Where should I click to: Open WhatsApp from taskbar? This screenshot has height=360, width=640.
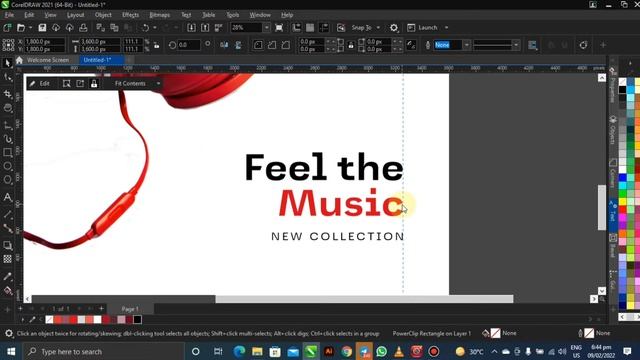pyautogui.click(x=382, y=351)
